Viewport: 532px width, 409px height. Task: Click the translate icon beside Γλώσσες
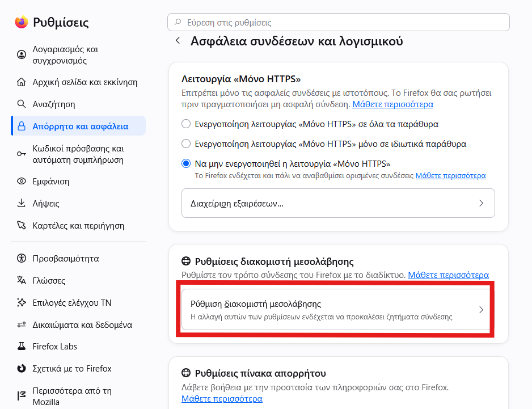coord(22,280)
